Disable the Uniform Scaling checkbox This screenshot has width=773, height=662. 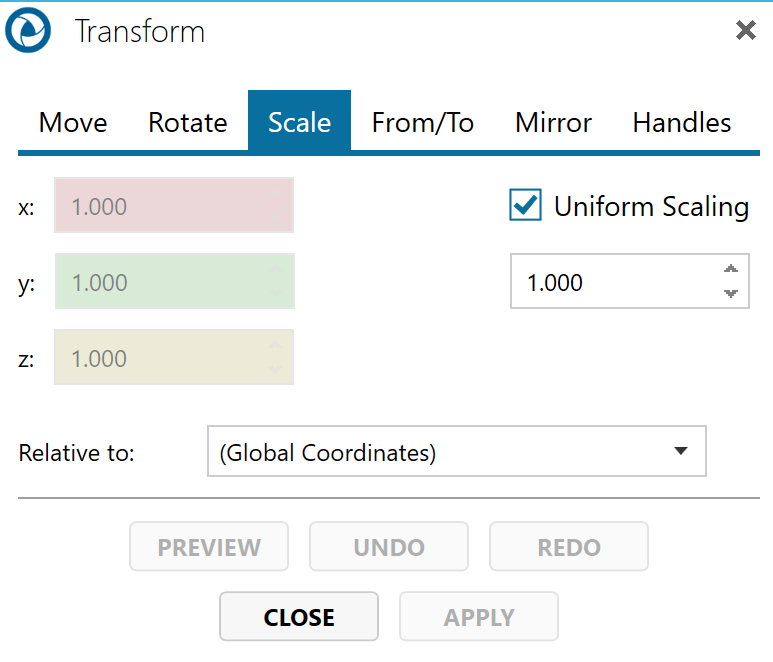tap(526, 206)
